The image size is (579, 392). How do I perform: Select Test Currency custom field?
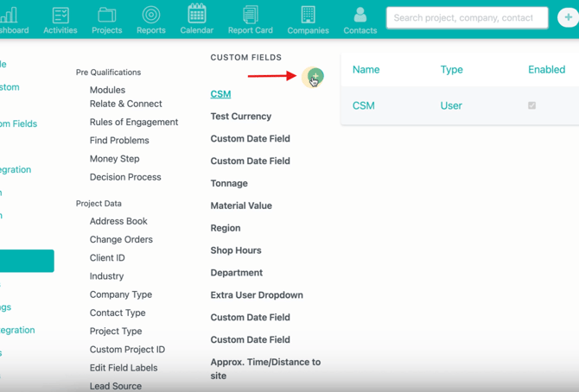tap(241, 117)
